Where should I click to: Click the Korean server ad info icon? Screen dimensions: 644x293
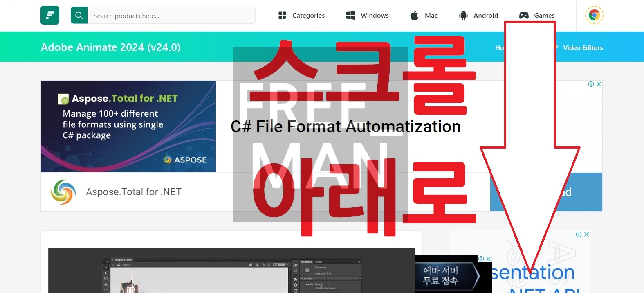[481, 259]
